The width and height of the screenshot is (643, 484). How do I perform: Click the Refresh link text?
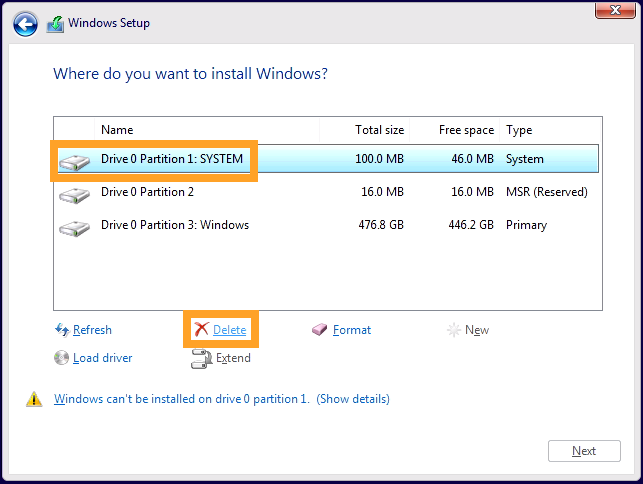92,330
